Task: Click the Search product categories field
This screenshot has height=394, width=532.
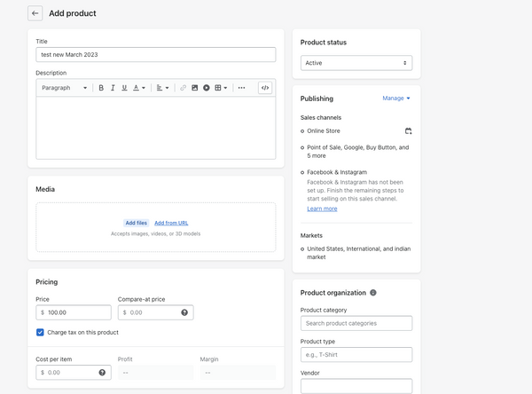Action: pyautogui.click(x=356, y=323)
